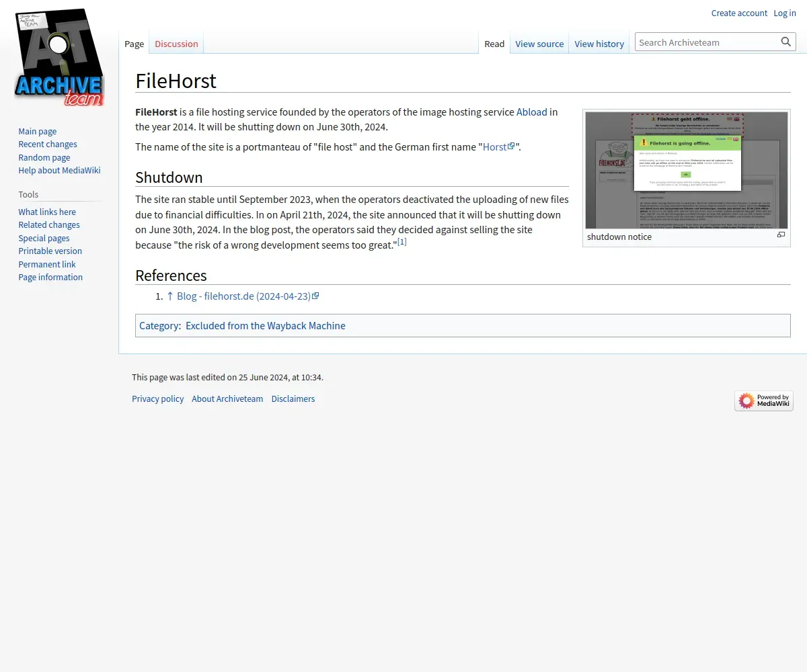807x672 pixels.
Task: Open the Privacy policy link
Action: pos(158,399)
